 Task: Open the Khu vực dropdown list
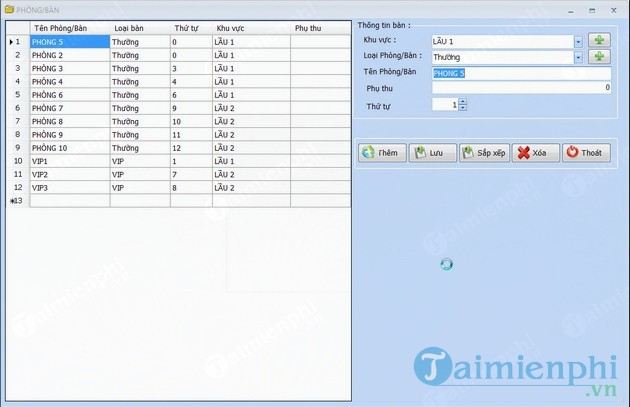578,41
